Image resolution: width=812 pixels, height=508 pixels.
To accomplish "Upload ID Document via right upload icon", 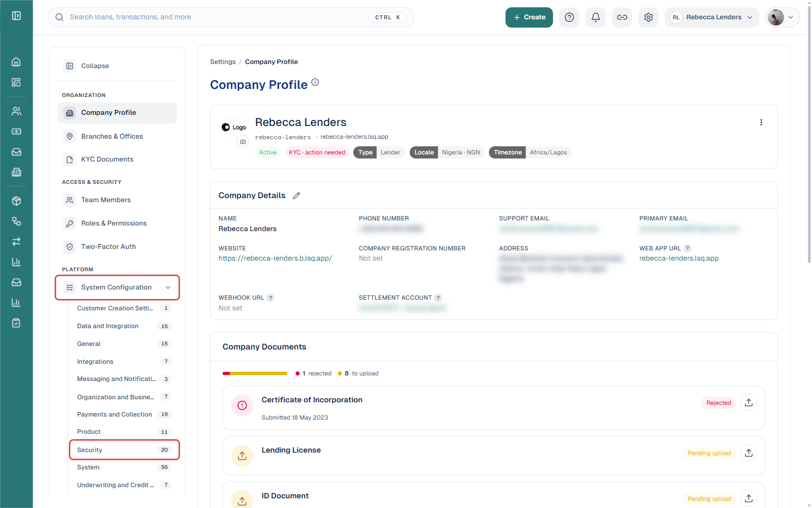I will (x=749, y=498).
